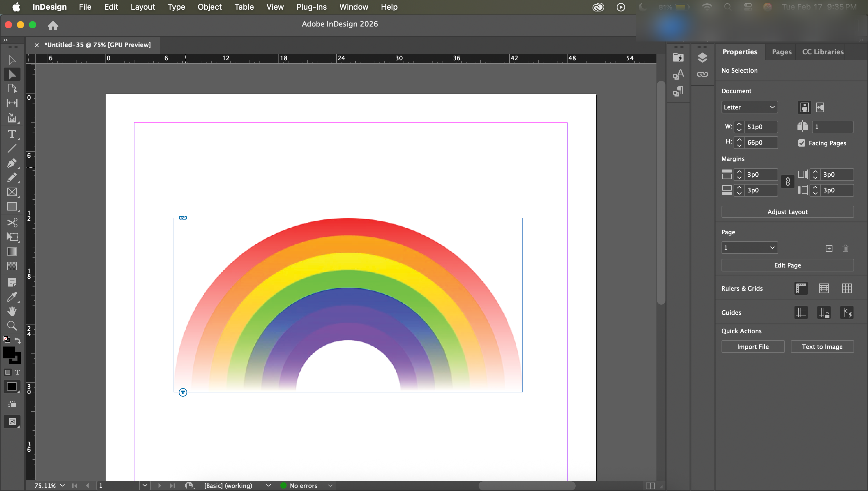Uncheck the Facing Pages checkbox
Viewport: 868px width, 491px height.
tap(802, 143)
